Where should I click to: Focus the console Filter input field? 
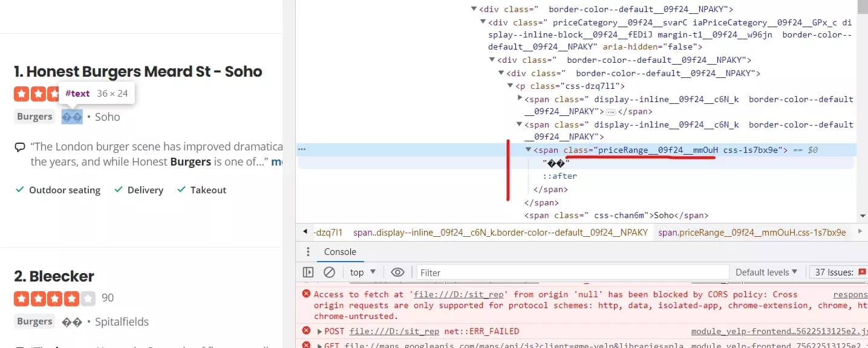click(572, 272)
